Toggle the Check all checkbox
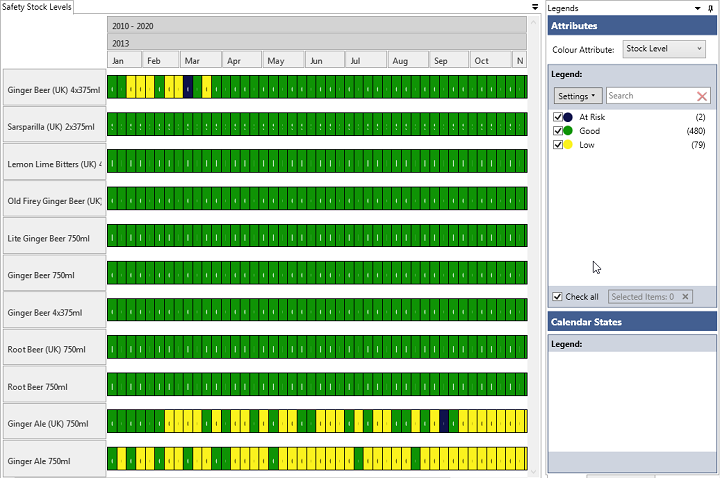Image resolution: width=720 pixels, height=478 pixels. (557, 297)
